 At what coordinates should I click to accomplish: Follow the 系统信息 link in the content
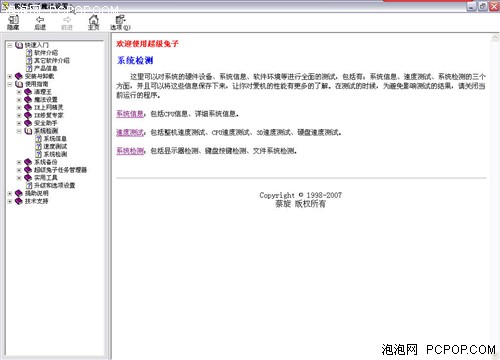click(130, 114)
